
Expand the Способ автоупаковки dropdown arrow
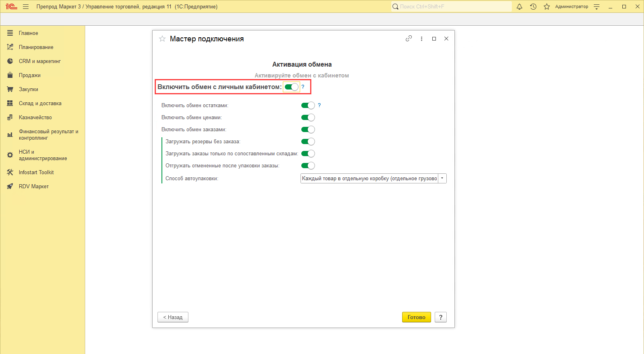point(442,179)
